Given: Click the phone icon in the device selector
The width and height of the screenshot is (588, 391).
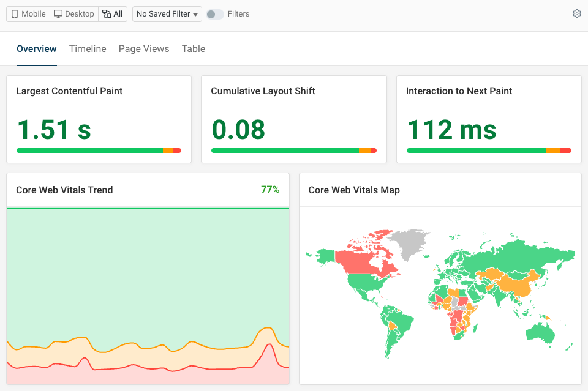Looking at the screenshot, I should coord(13,13).
